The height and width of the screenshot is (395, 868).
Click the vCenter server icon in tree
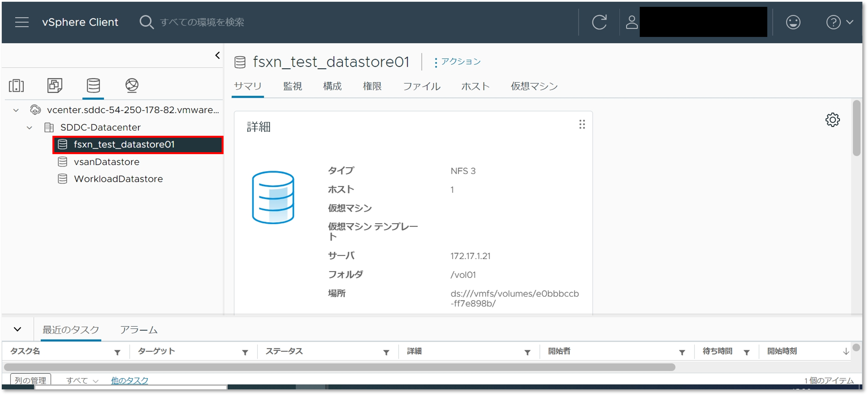tap(35, 110)
